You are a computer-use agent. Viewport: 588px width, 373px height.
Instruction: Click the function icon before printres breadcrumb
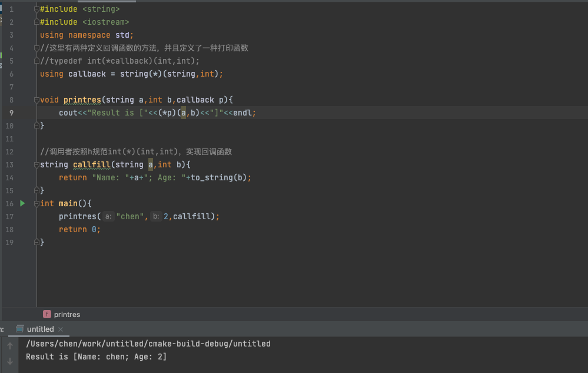[46, 314]
